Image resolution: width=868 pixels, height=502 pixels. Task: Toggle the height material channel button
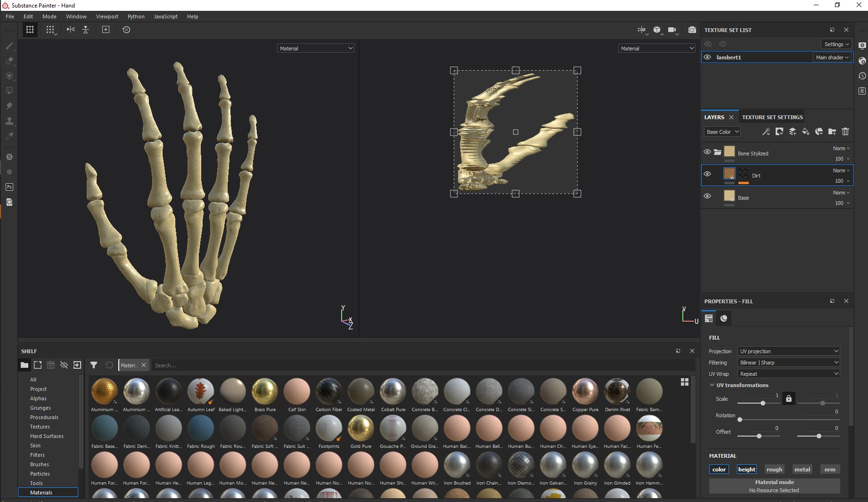746,470
